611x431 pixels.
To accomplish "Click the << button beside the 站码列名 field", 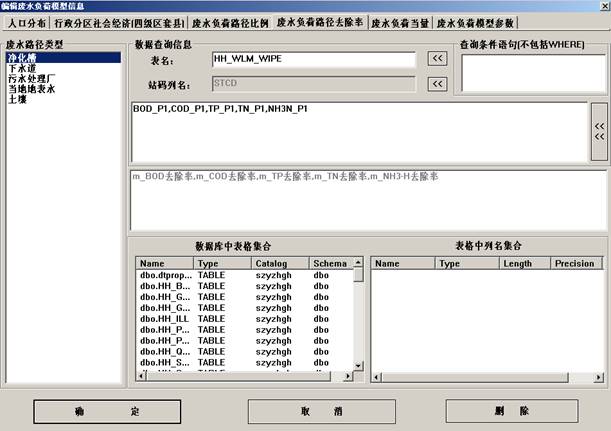I will click(436, 83).
